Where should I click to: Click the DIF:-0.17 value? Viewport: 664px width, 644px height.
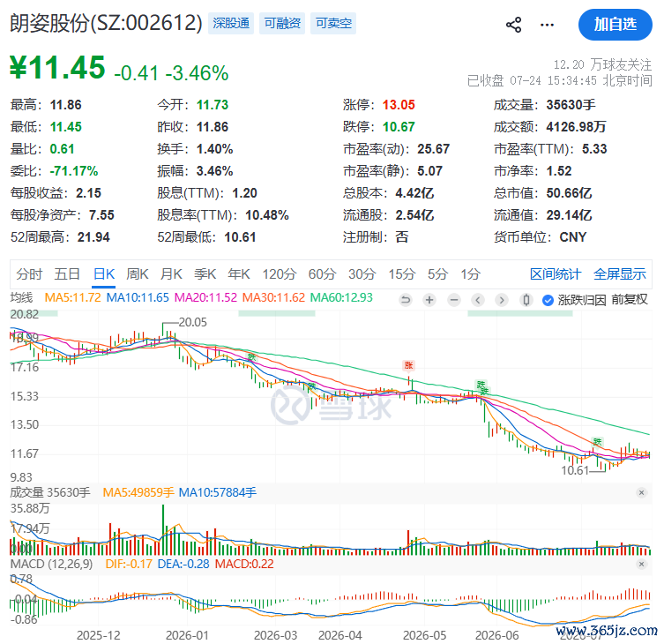[x=129, y=564]
